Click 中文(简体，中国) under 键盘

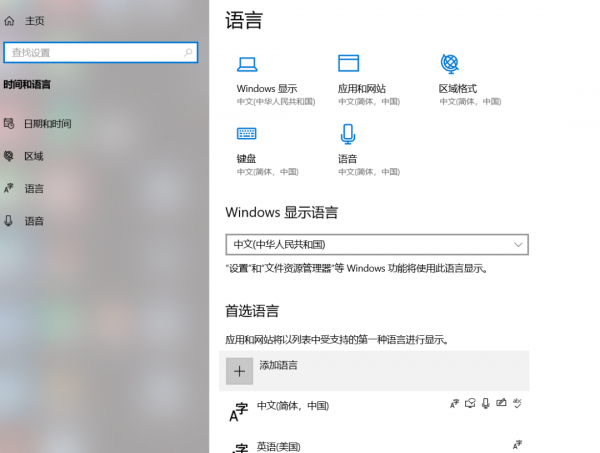click(x=267, y=172)
